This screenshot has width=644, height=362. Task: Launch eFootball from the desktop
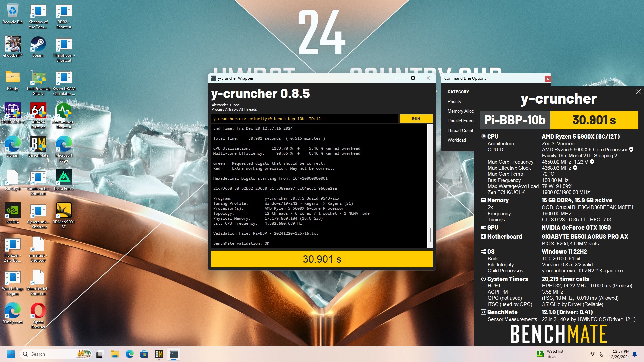pos(13,47)
